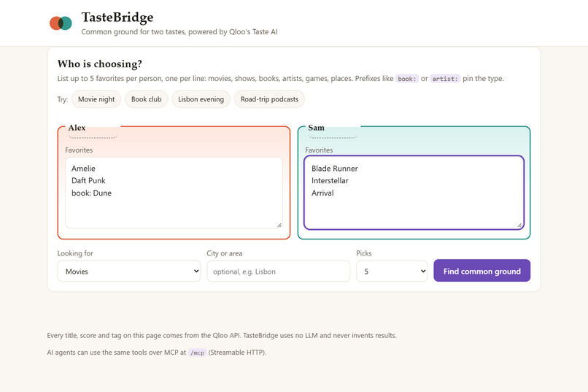Edit the Sam name field
The image size is (588, 392).
[x=333, y=128]
